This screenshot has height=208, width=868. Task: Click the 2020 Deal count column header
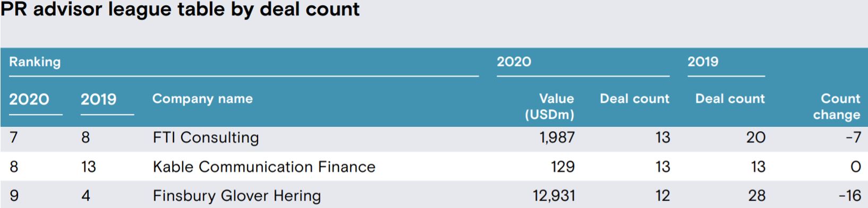click(635, 99)
